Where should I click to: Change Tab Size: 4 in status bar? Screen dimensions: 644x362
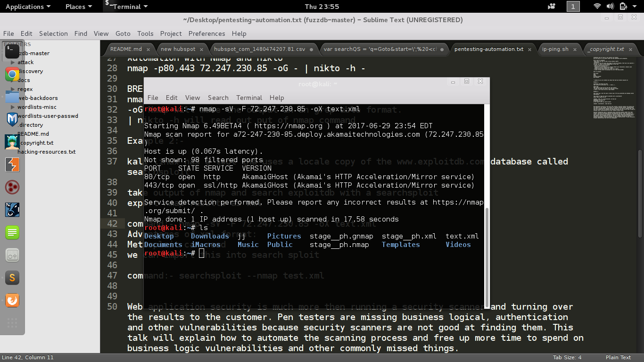[567, 357]
